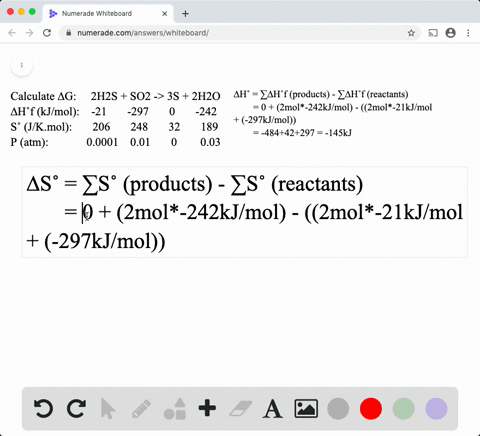Pick the green color swatch
The width and height of the screenshot is (480, 436).
[x=403, y=408]
